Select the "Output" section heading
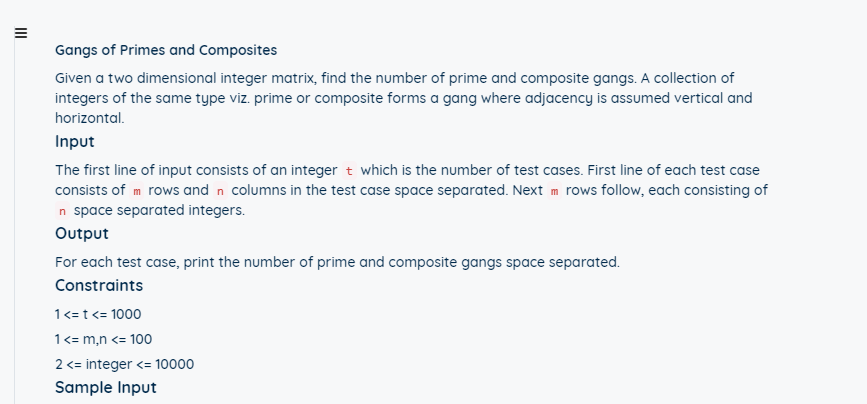This screenshot has width=867, height=404. tap(82, 234)
